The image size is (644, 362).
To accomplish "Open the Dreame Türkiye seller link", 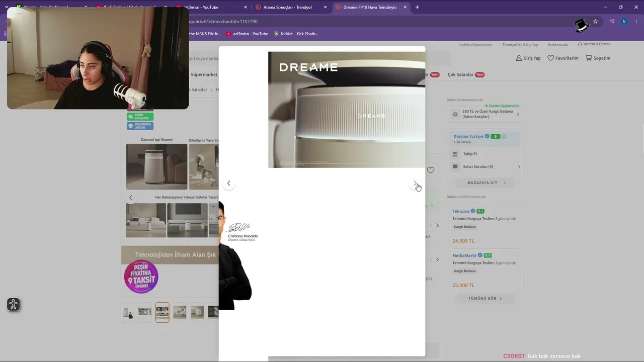I will tap(468, 136).
